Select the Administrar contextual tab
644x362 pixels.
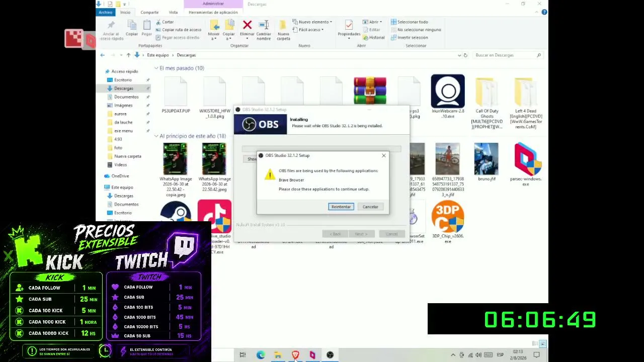[x=213, y=4]
